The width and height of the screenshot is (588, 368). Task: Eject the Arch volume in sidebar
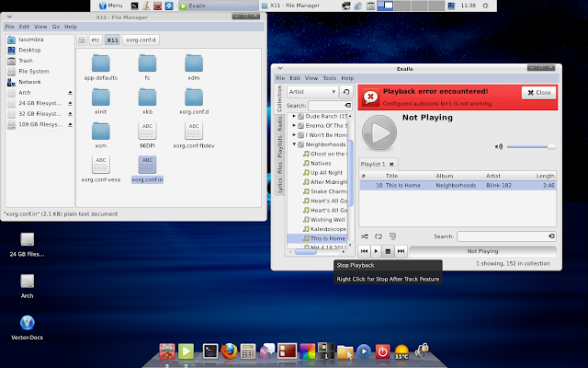click(x=70, y=92)
